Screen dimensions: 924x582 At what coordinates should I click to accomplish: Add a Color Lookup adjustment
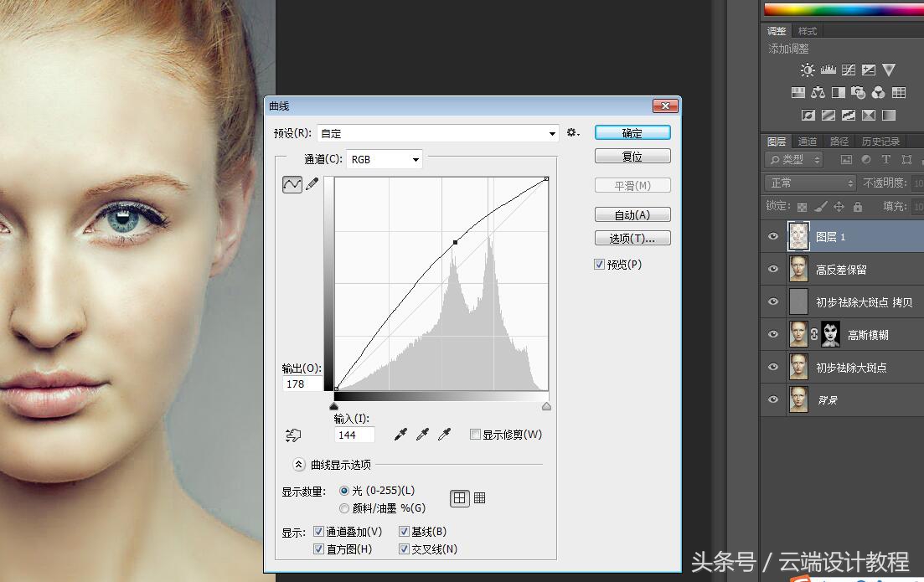899,92
